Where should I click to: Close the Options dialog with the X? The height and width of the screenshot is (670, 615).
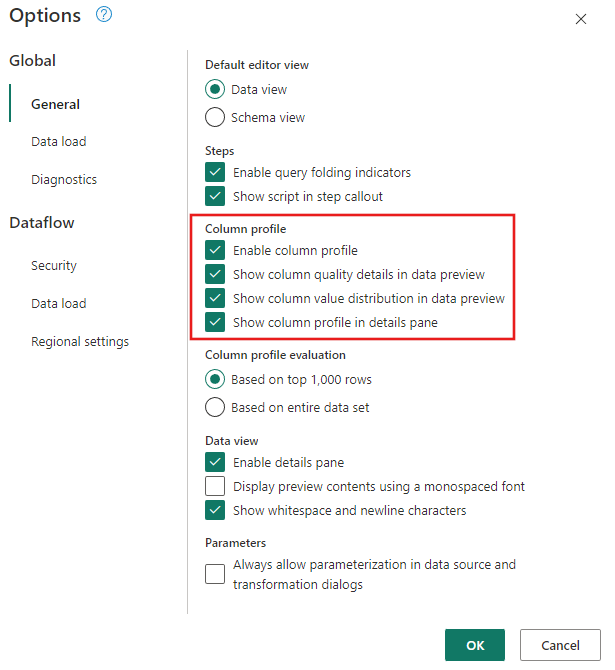pyautogui.click(x=580, y=19)
